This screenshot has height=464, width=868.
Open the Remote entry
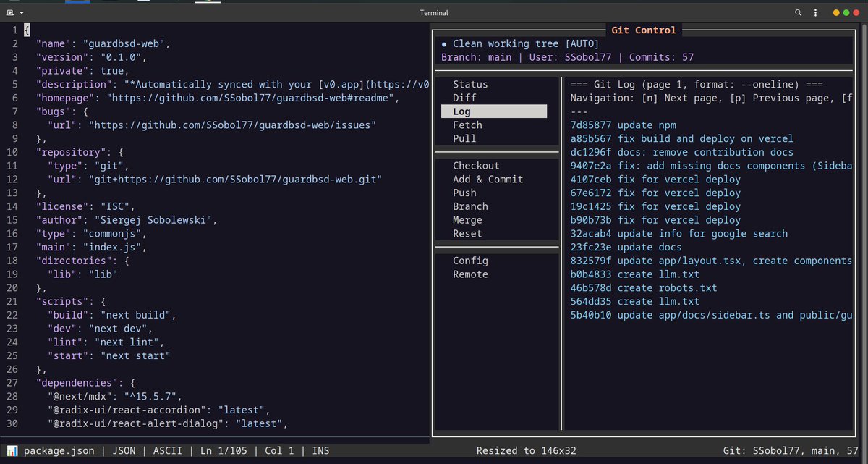pos(470,274)
